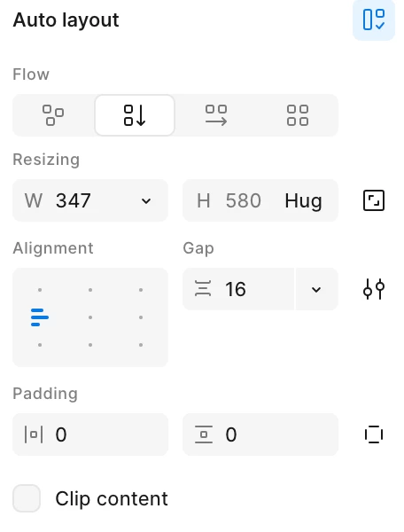Select the horizontal flow direction

pos(216,115)
